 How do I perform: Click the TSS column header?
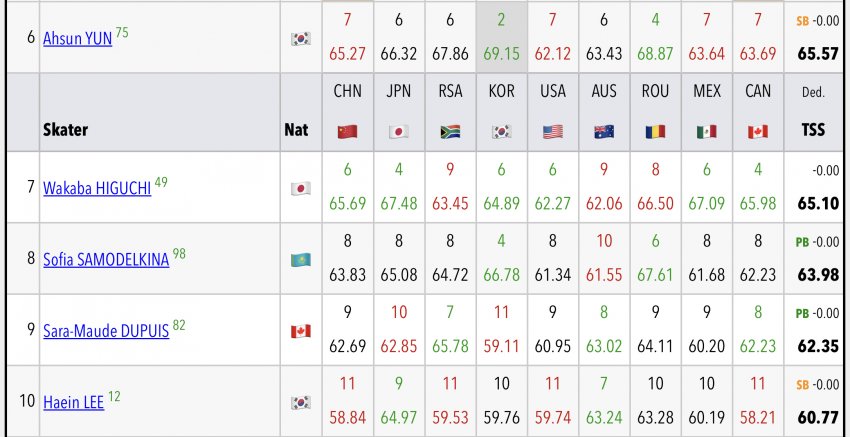tap(813, 130)
